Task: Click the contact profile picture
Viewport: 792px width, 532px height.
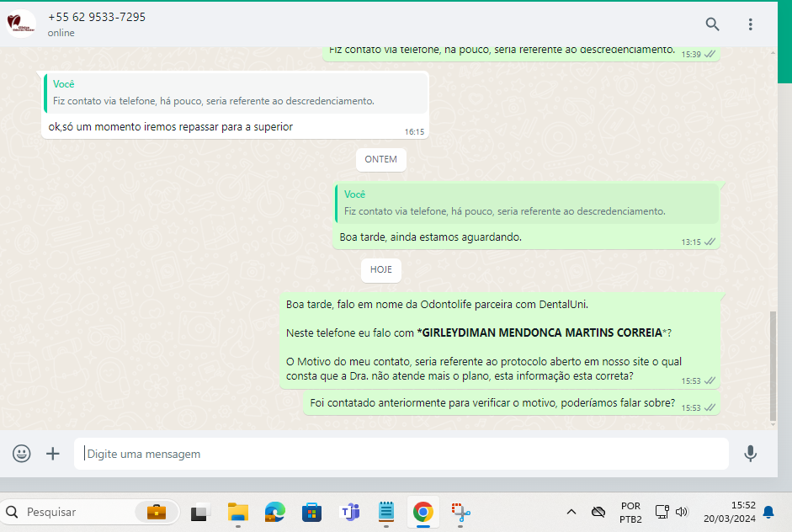Action: coord(21,24)
